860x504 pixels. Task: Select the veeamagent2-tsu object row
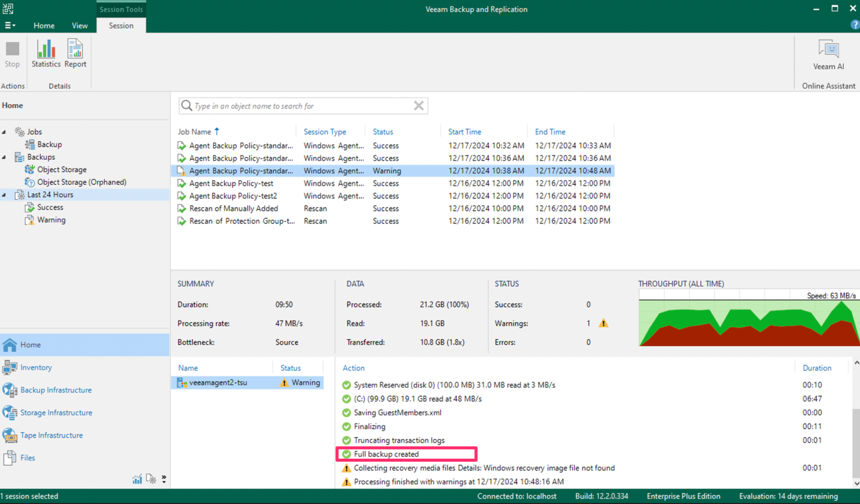point(248,383)
